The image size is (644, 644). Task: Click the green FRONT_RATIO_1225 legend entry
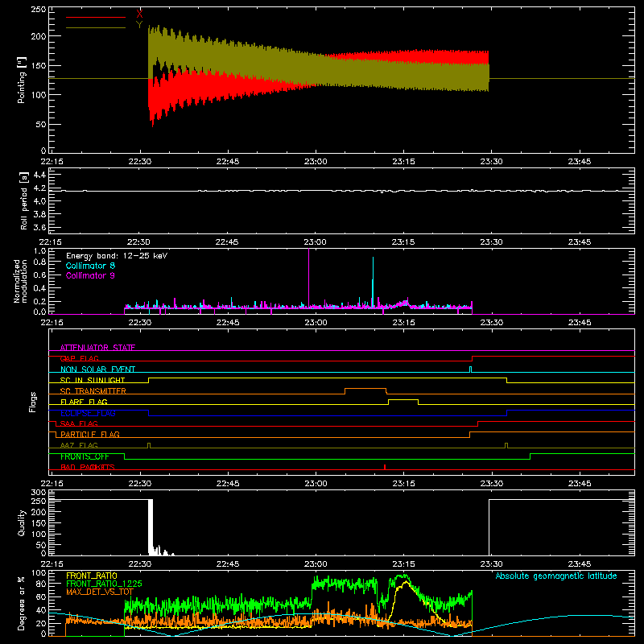pos(104,584)
